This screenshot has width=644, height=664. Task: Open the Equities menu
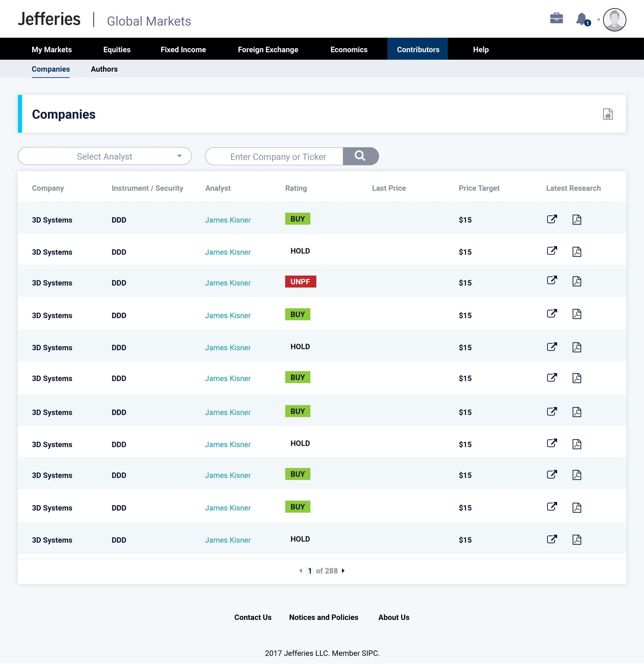[117, 49]
